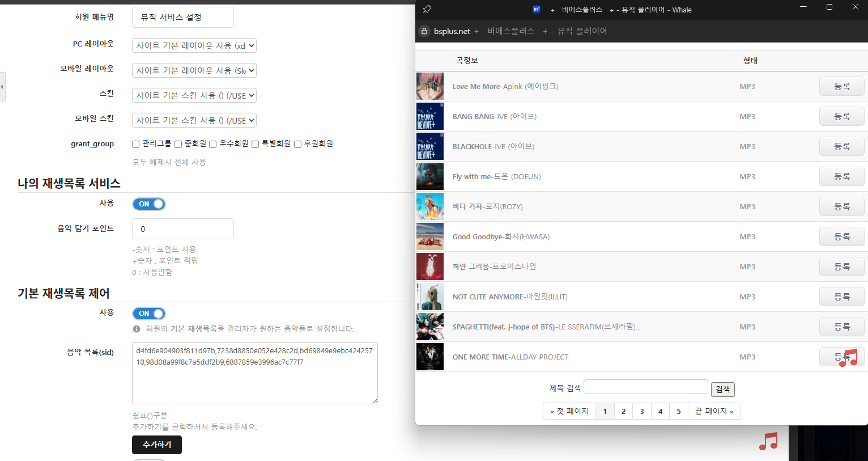Check the 특별회원 grant group box
The height and width of the screenshot is (461, 868).
[x=256, y=144]
